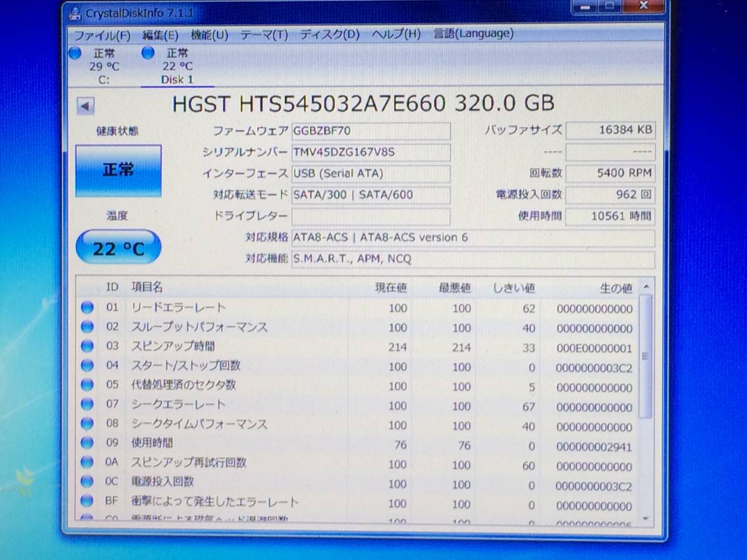Click the 正常 health status button
Image resolution: width=747 pixels, height=560 pixels.
coord(118,170)
